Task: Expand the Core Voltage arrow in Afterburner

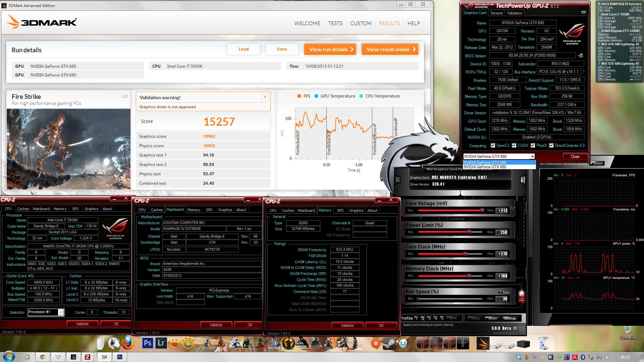Action: click(512, 208)
